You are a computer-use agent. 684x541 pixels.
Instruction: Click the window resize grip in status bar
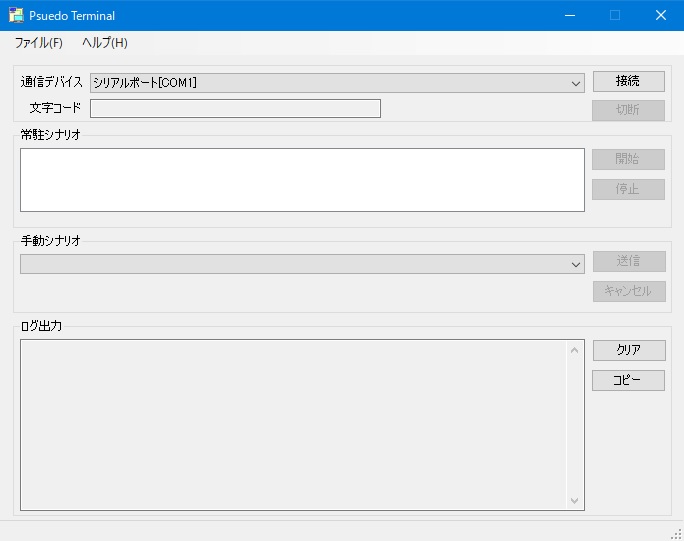click(677, 534)
